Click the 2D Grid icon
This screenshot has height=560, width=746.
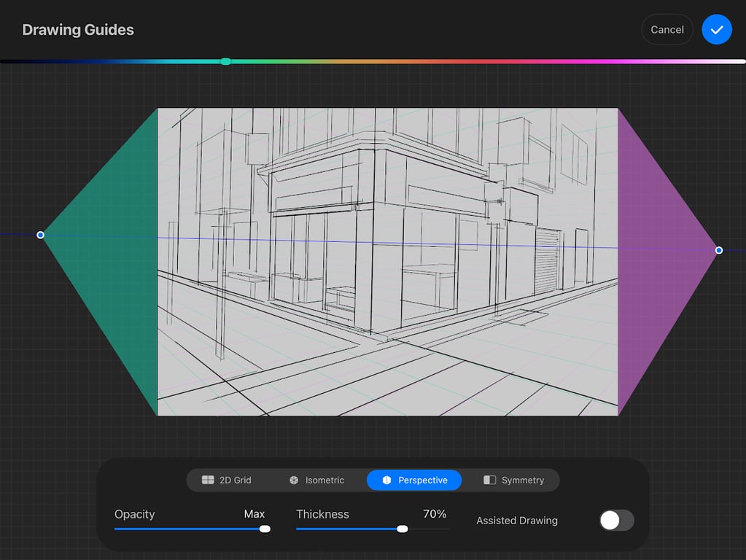[x=208, y=480]
